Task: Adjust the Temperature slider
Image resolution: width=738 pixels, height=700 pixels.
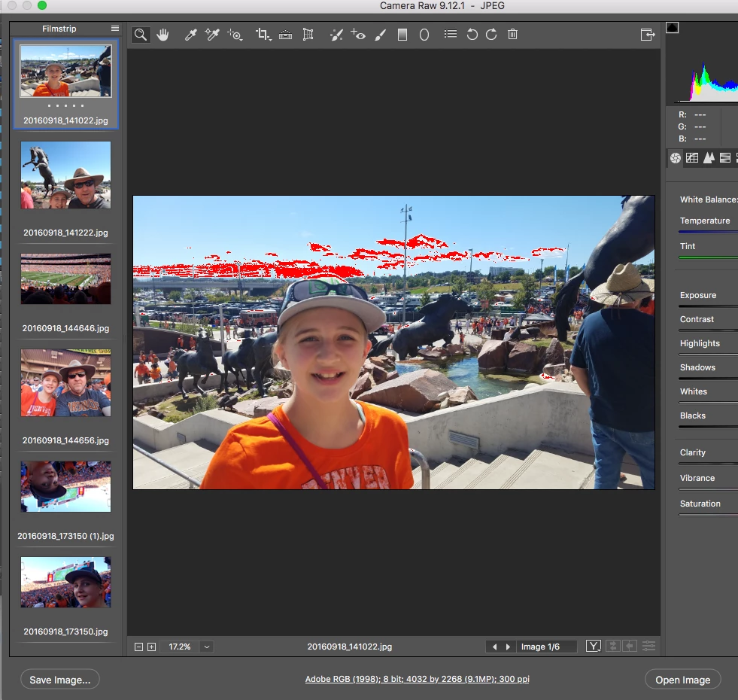Action: tap(708, 232)
